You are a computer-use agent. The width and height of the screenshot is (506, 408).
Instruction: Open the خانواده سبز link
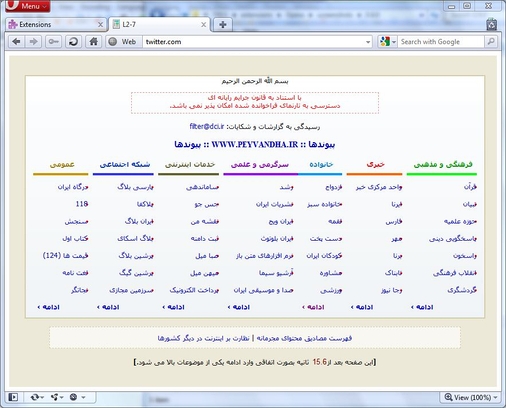pos(324,204)
